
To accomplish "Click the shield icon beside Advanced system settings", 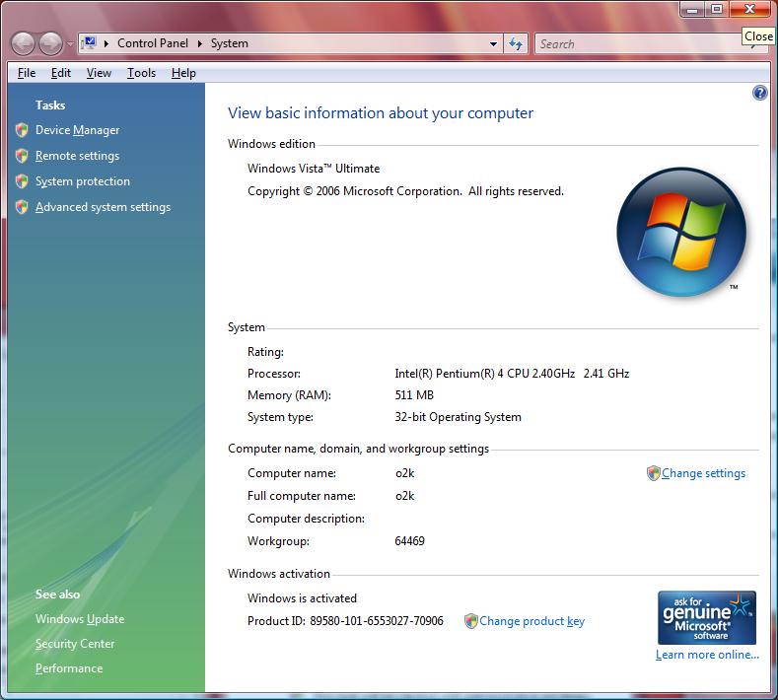I will (22, 207).
